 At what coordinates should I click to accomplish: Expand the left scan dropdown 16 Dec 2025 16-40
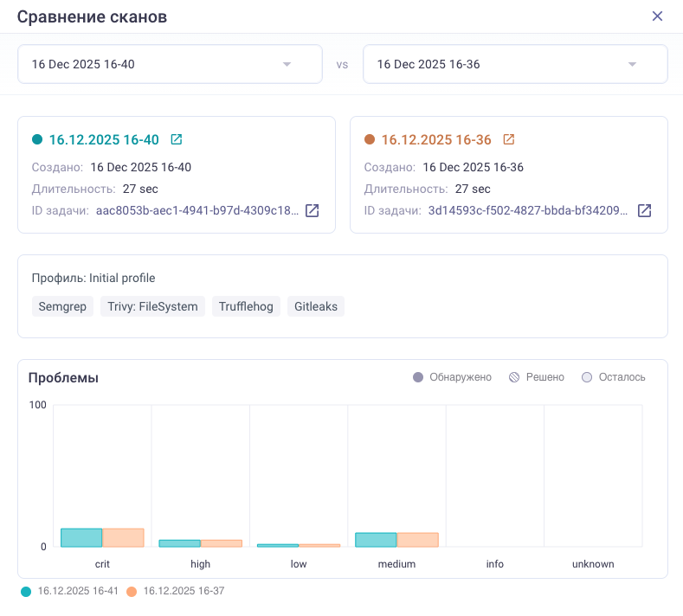click(287, 64)
